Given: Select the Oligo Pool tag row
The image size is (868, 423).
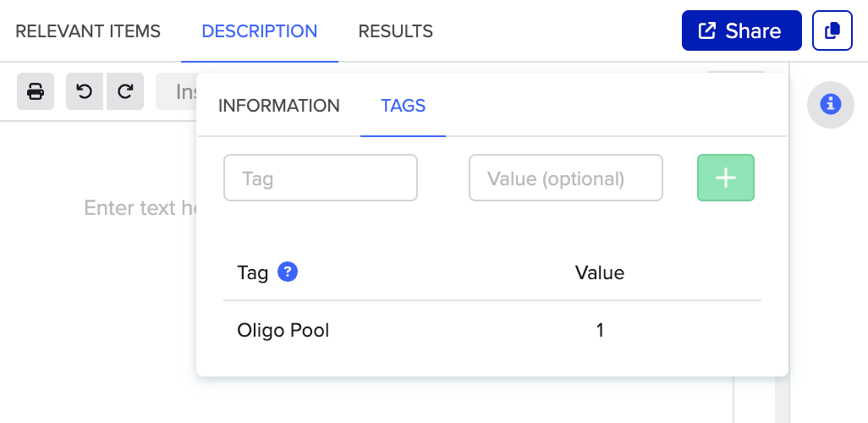Looking at the screenshot, I should tap(283, 330).
